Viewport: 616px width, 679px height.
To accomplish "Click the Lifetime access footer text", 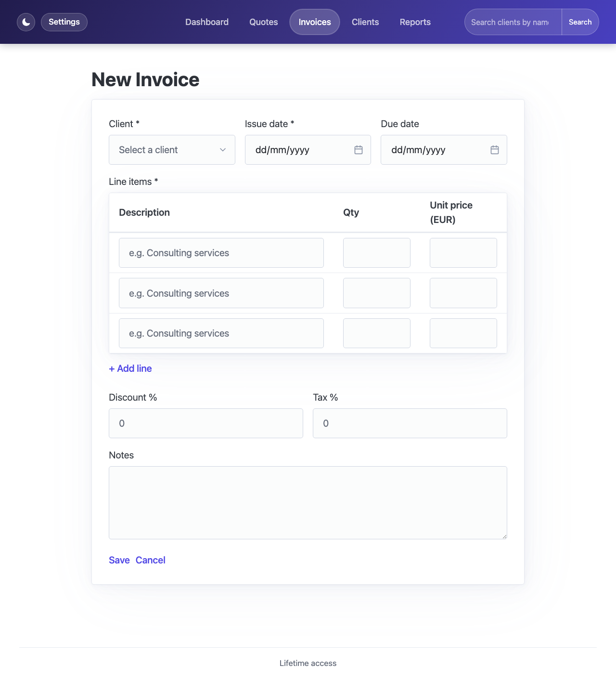I will [308, 663].
